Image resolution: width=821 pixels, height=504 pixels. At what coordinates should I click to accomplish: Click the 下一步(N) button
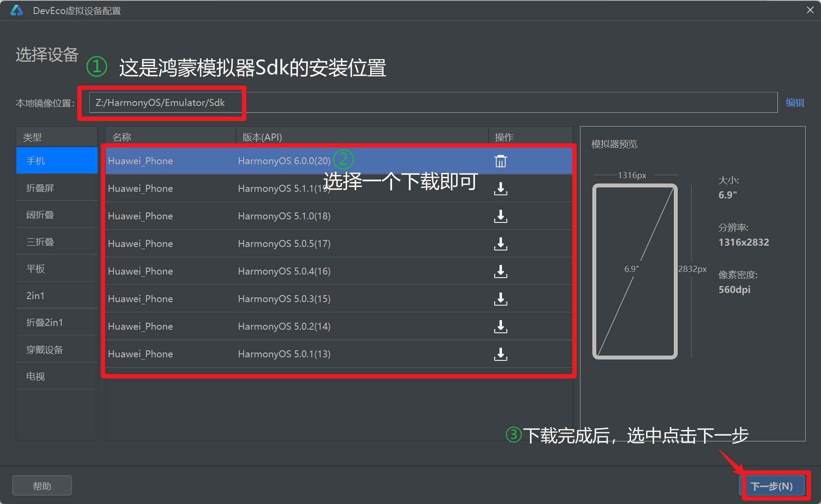pyautogui.click(x=772, y=486)
